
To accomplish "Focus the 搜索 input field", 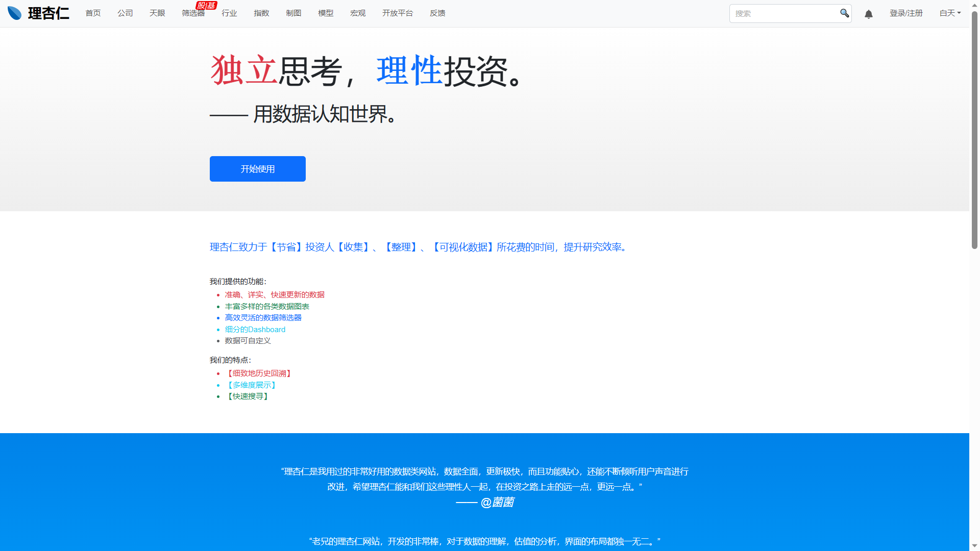I will click(x=785, y=14).
